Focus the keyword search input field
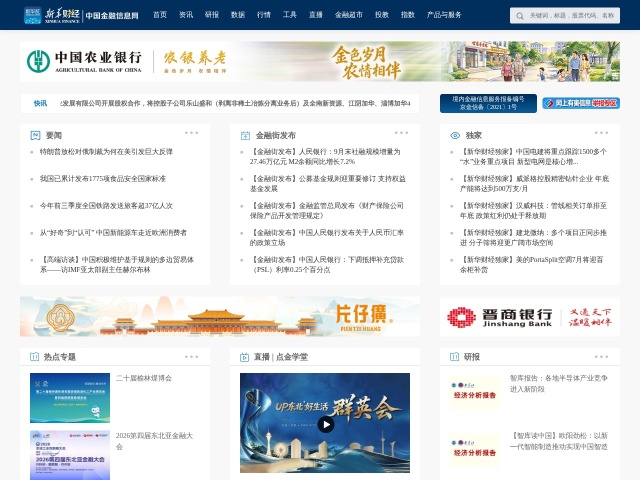This screenshot has width=640, height=480. 571,16
